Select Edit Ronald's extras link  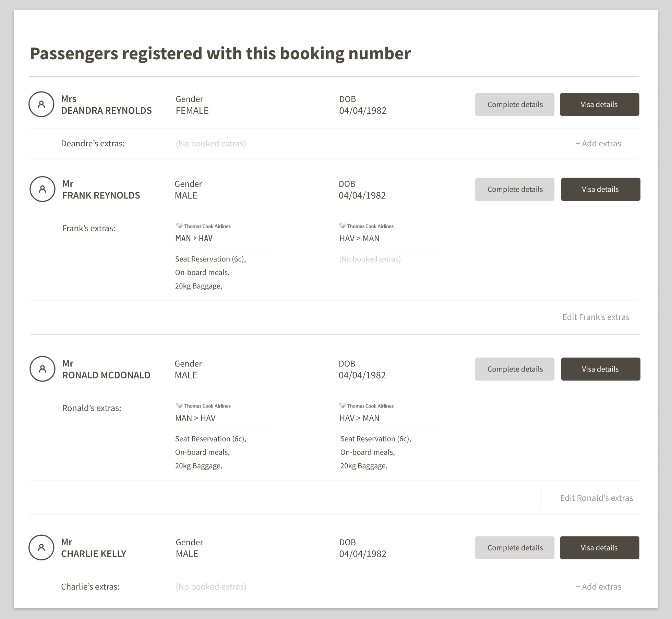pyautogui.click(x=597, y=498)
